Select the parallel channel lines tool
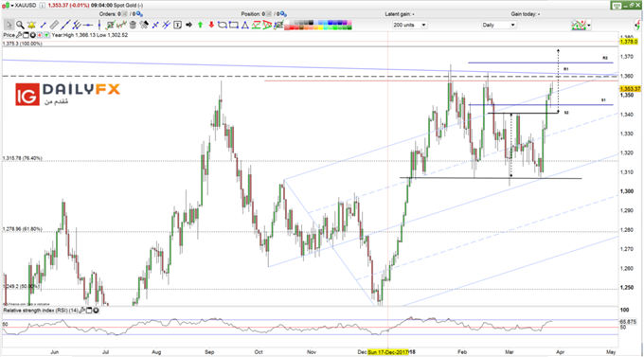 [77, 25]
